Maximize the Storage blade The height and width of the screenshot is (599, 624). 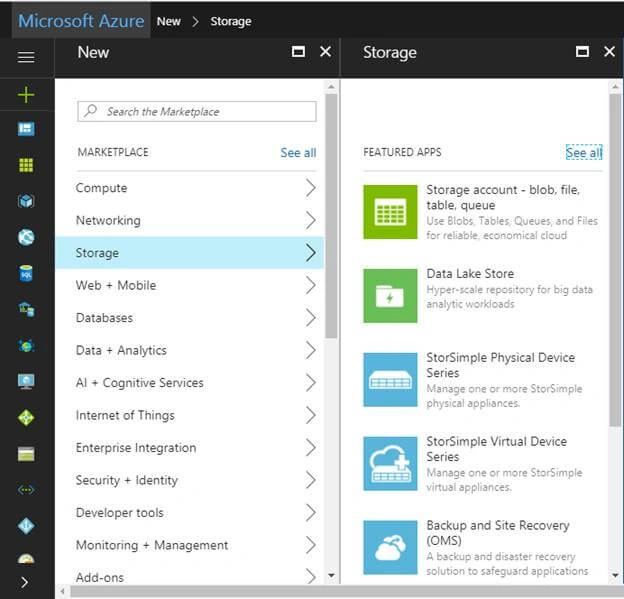pos(582,52)
